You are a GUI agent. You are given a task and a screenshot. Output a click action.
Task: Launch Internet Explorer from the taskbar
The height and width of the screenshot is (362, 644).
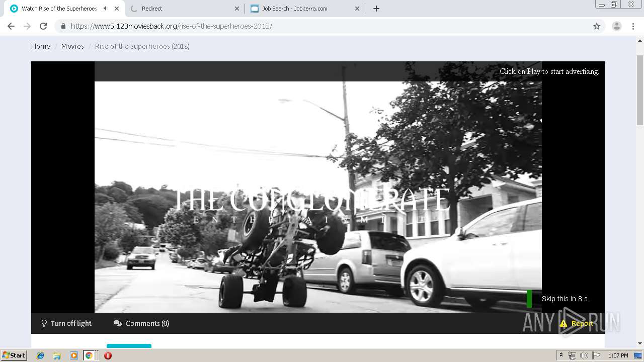[40, 355]
